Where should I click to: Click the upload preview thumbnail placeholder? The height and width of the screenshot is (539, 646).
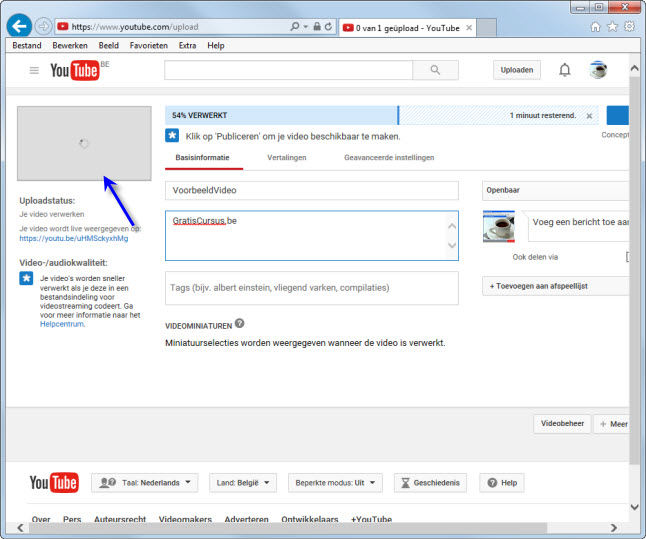[84, 143]
